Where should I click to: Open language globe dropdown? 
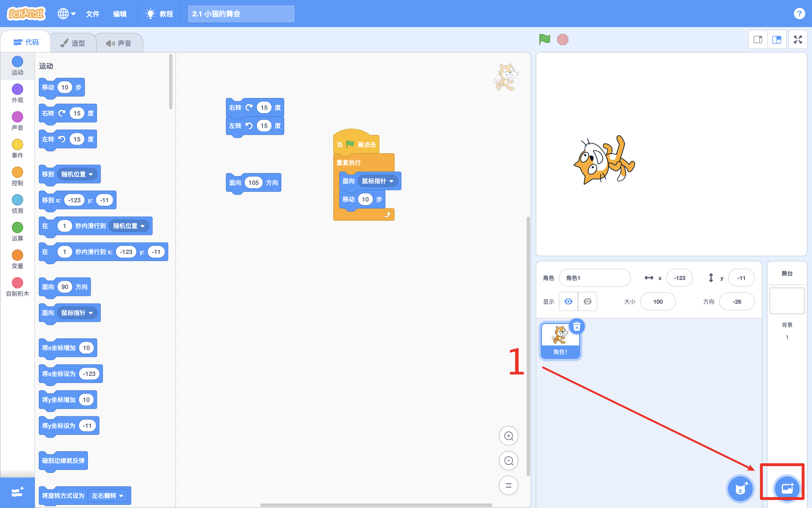pyautogui.click(x=67, y=14)
